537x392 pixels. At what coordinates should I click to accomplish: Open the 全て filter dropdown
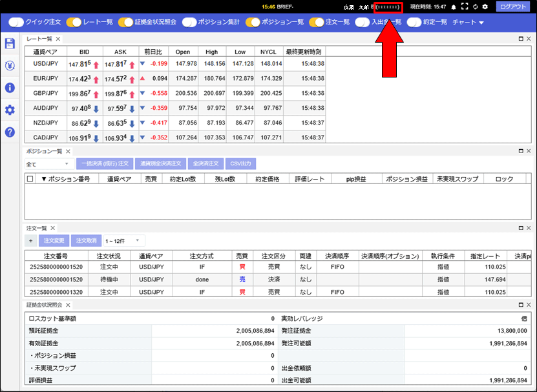click(x=48, y=164)
